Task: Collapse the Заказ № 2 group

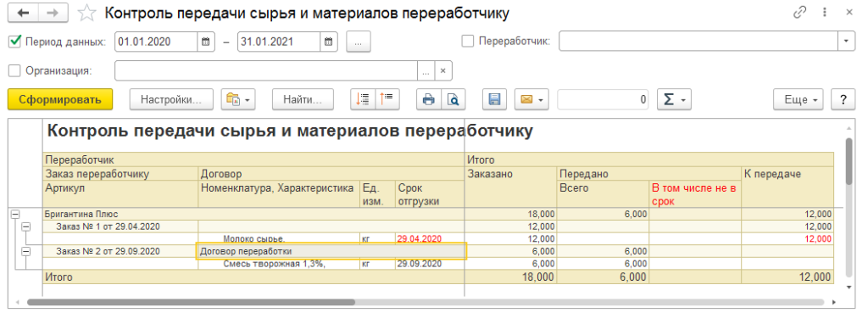Action: coord(26,251)
